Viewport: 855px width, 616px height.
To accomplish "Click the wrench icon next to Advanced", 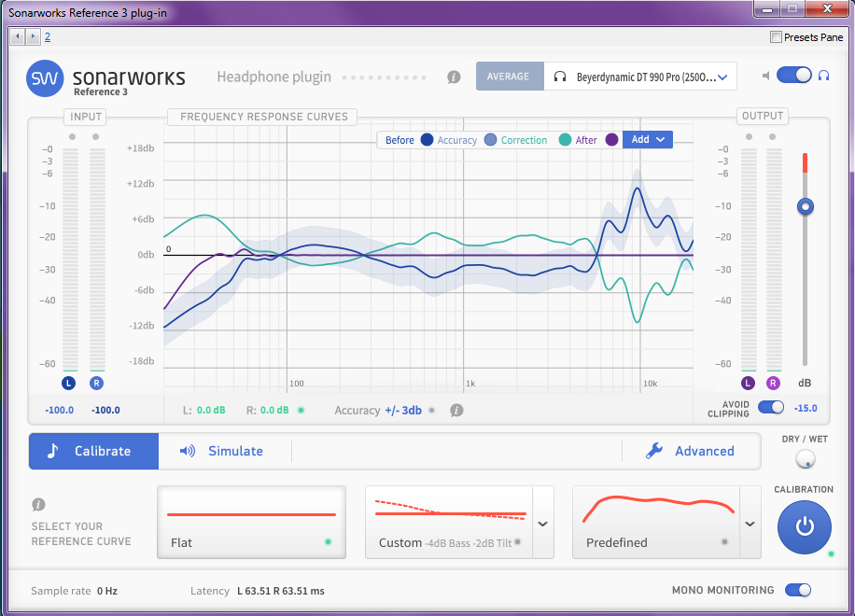I will pos(653,451).
